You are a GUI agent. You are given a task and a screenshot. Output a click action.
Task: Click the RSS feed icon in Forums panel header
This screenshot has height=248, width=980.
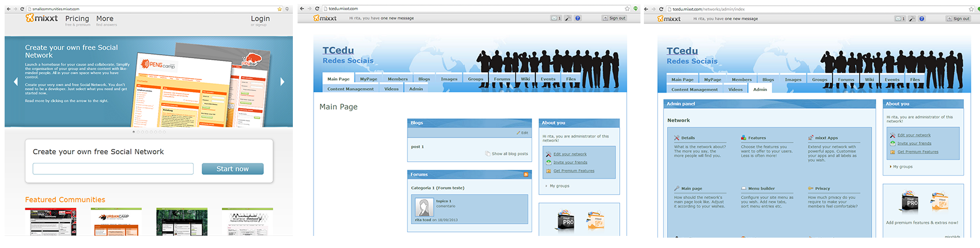pyautogui.click(x=525, y=174)
